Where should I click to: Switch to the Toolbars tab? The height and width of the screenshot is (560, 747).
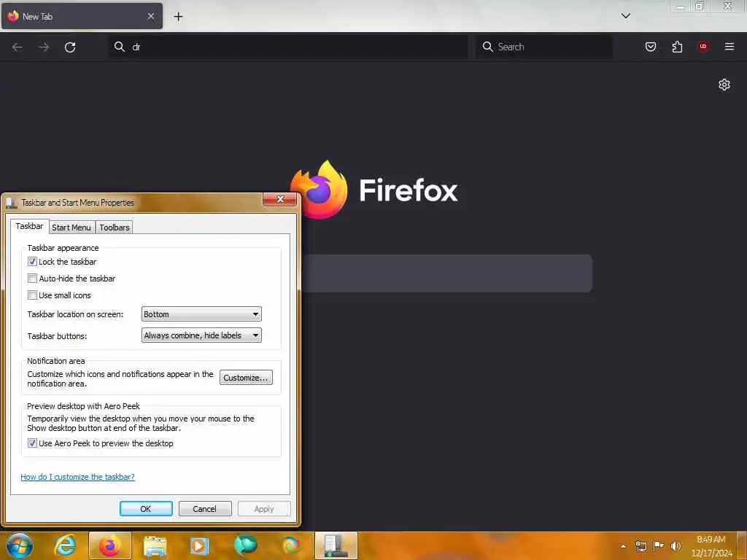tap(115, 227)
